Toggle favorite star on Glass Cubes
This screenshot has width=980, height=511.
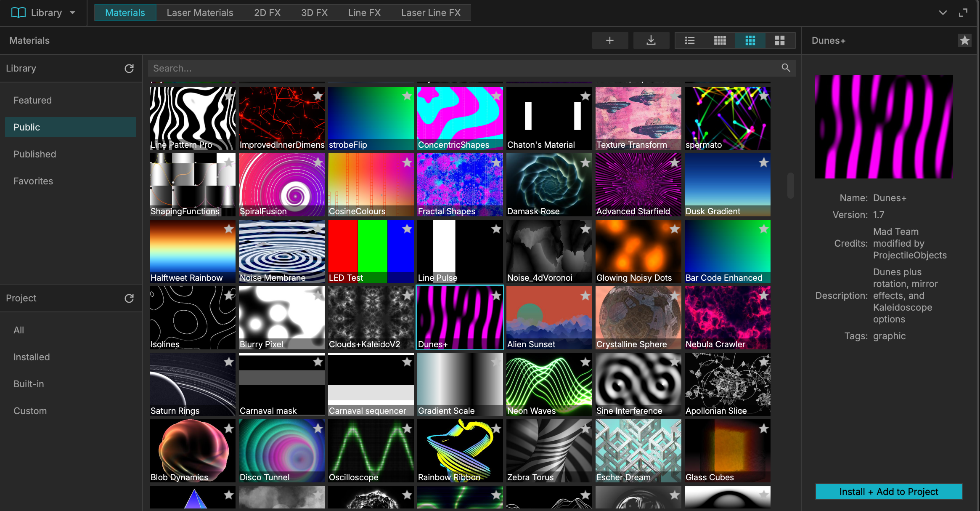coord(764,428)
